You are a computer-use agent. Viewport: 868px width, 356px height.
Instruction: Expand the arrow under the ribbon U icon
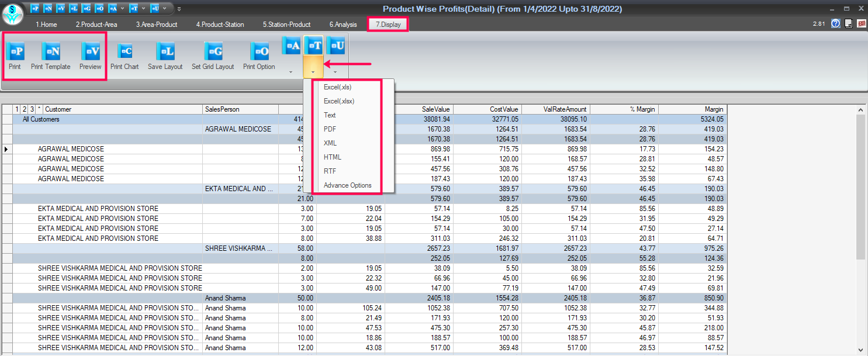[x=336, y=72]
